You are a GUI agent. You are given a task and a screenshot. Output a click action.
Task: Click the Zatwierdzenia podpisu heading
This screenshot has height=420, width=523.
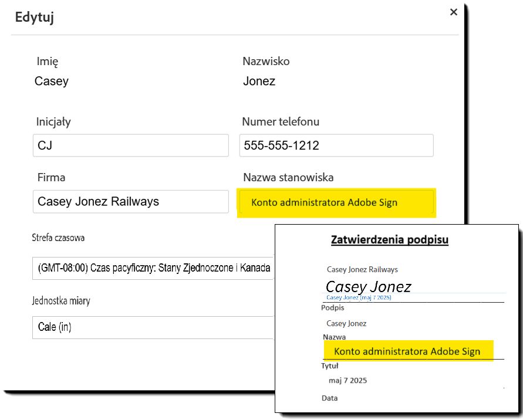pos(390,240)
